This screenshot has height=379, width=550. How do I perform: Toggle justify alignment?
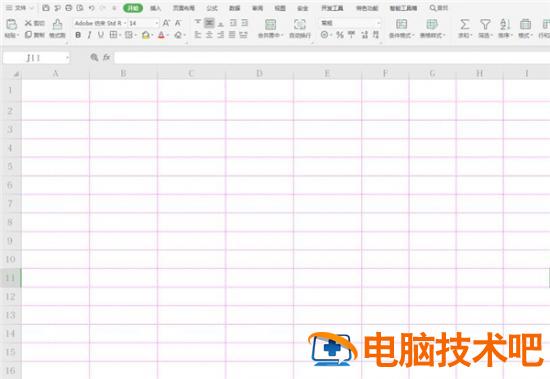pos(232,34)
